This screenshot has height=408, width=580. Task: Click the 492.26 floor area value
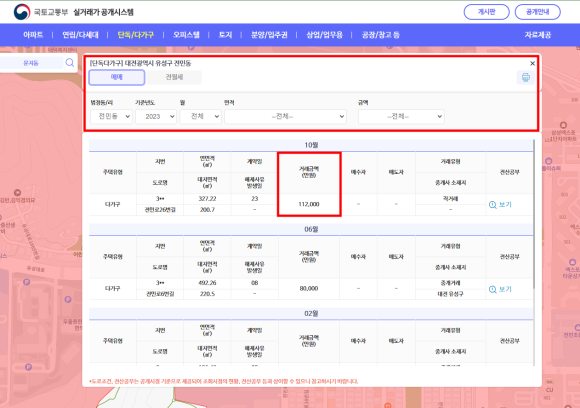(207, 283)
